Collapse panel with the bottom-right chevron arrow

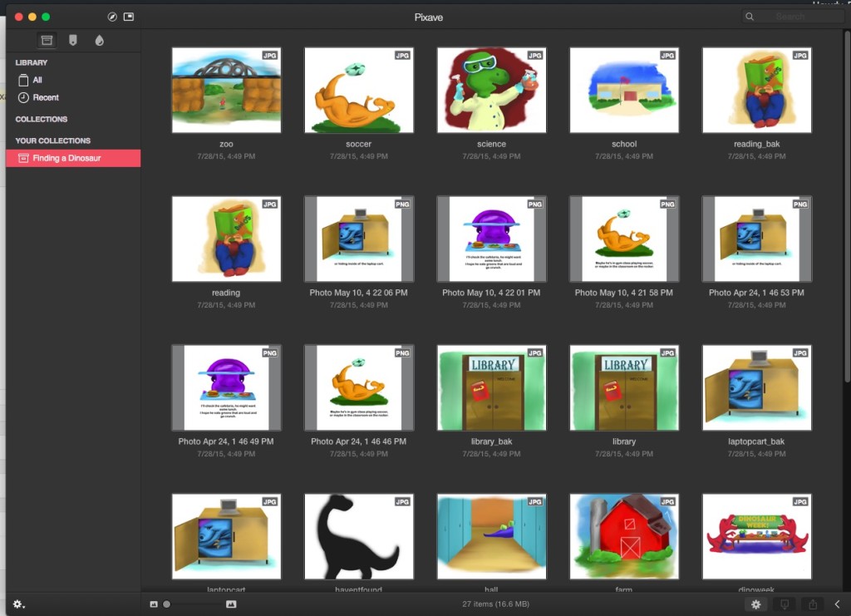coord(837,604)
